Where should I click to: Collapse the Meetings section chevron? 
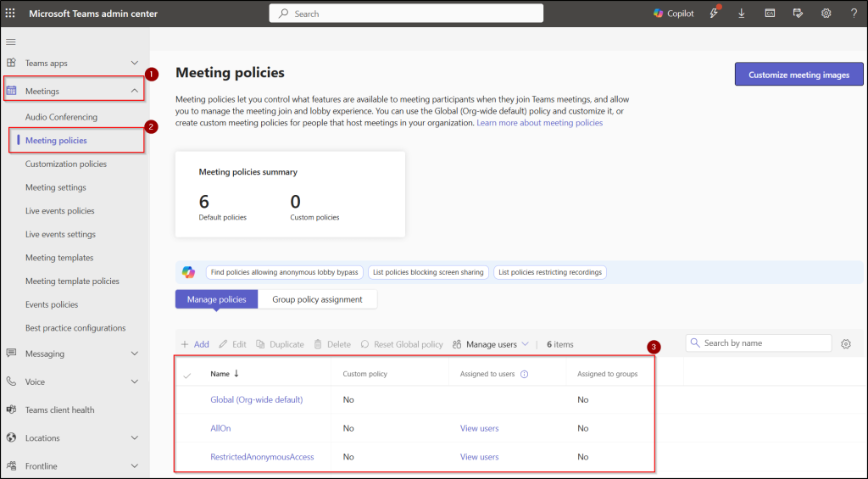[135, 90]
